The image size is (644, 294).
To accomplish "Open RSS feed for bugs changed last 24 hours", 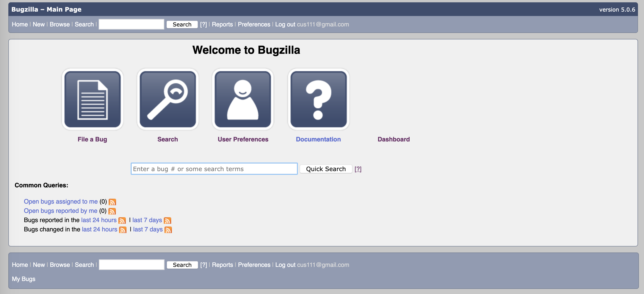I will tap(123, 230).
